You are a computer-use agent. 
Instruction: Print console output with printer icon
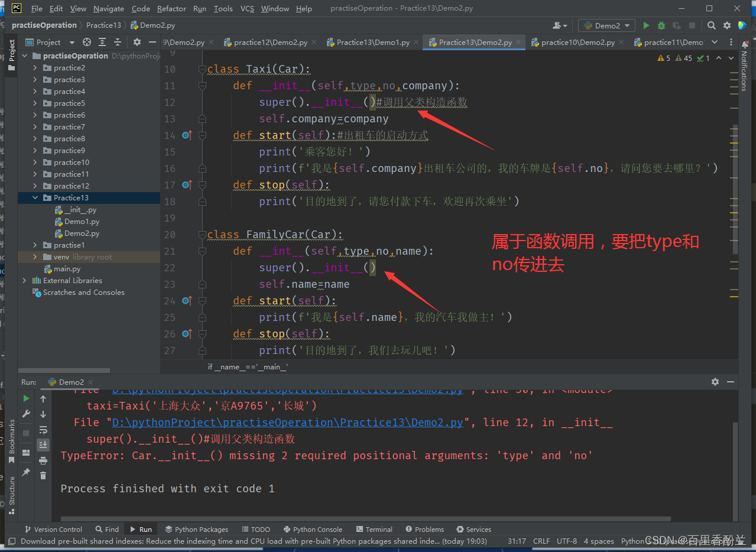[43, 460]
